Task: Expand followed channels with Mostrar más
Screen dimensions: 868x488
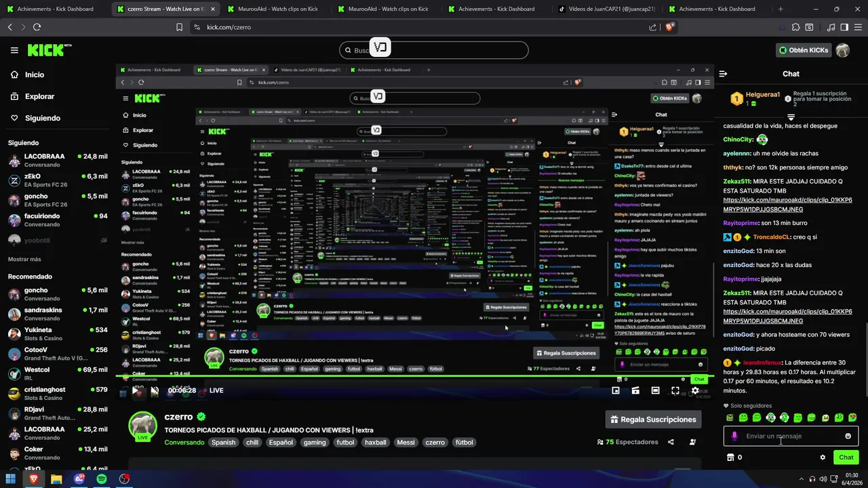Action: point(24,259)
